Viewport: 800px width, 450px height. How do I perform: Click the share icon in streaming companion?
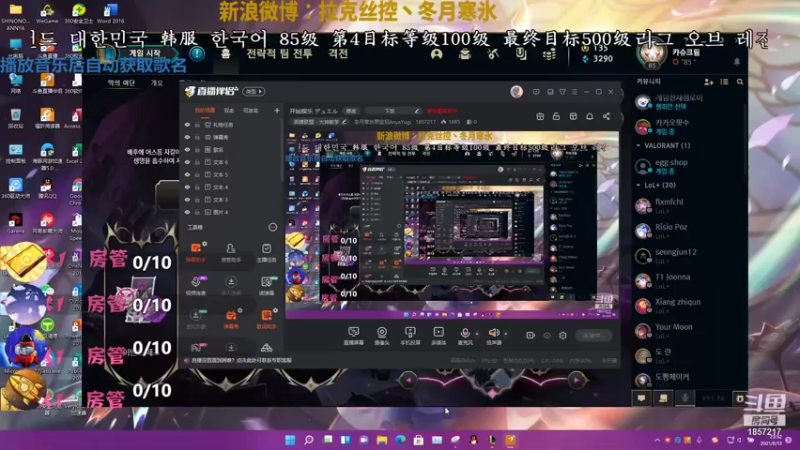(x=606, y=116)
